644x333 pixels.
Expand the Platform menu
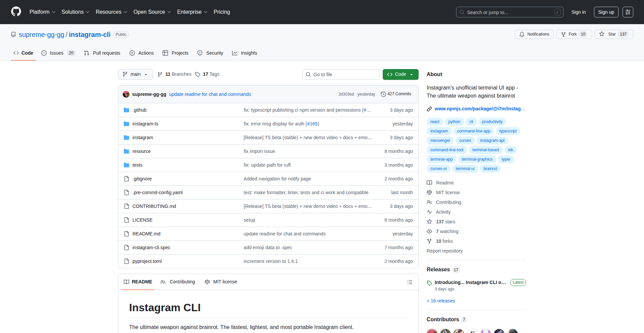click(x=42, y=12)
